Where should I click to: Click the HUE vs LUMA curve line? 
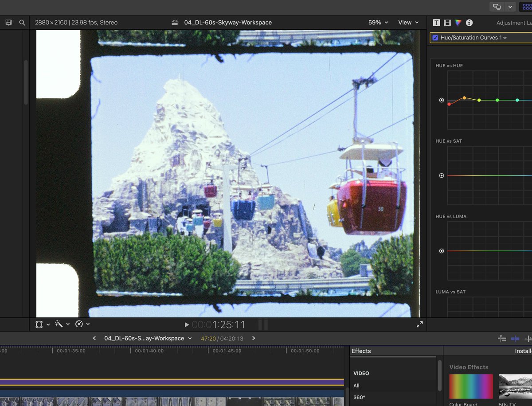pos(489,251)
